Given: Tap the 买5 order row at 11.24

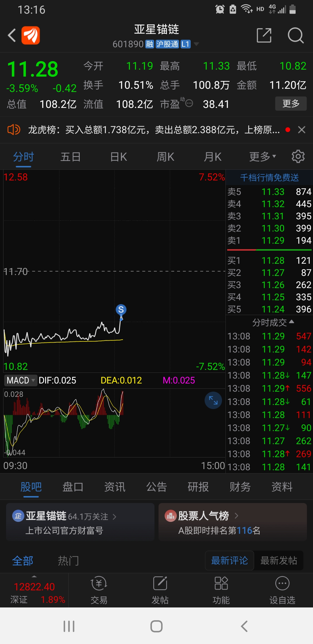Looking at the screenshot, I should 269,309.
